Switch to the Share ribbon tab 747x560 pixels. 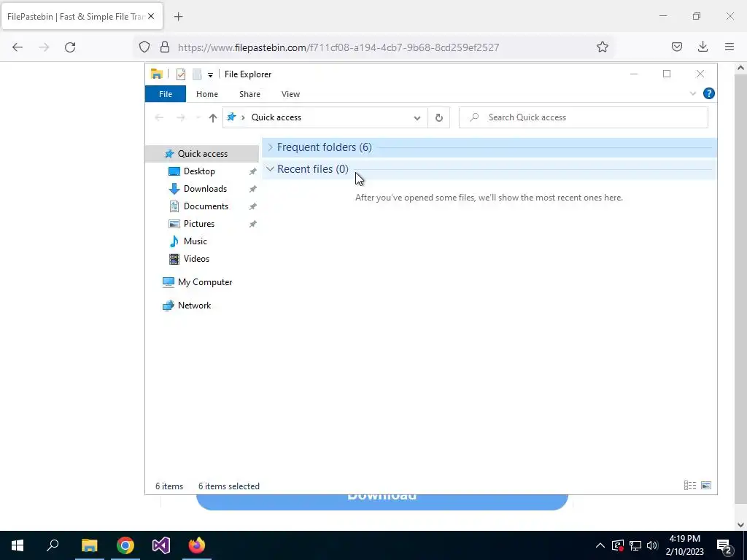click(x=249, y=94)
